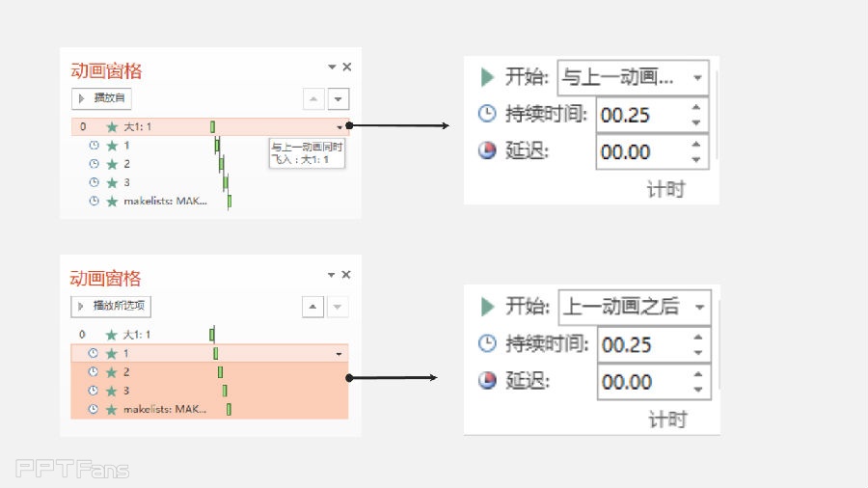Click the clock icon beside item 3 in lower pane
The height and width of the screenshot is (488, 868).
pyautogui.click(x=94, y=391)
